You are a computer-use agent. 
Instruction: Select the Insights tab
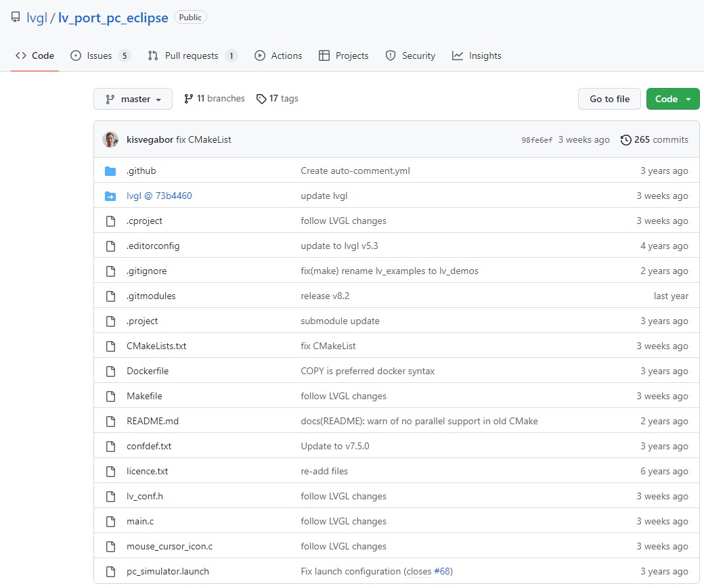[477, 56]
